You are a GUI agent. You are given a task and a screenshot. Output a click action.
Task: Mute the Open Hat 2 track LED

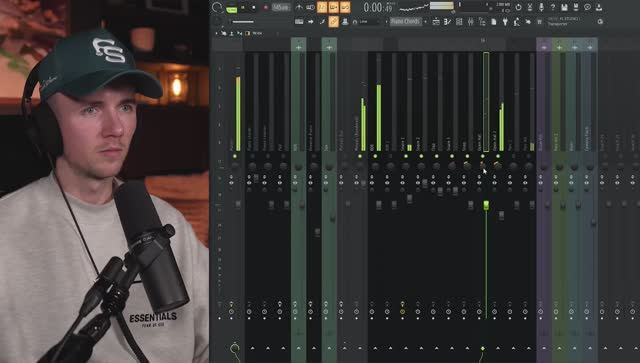(x=498, y=156)
